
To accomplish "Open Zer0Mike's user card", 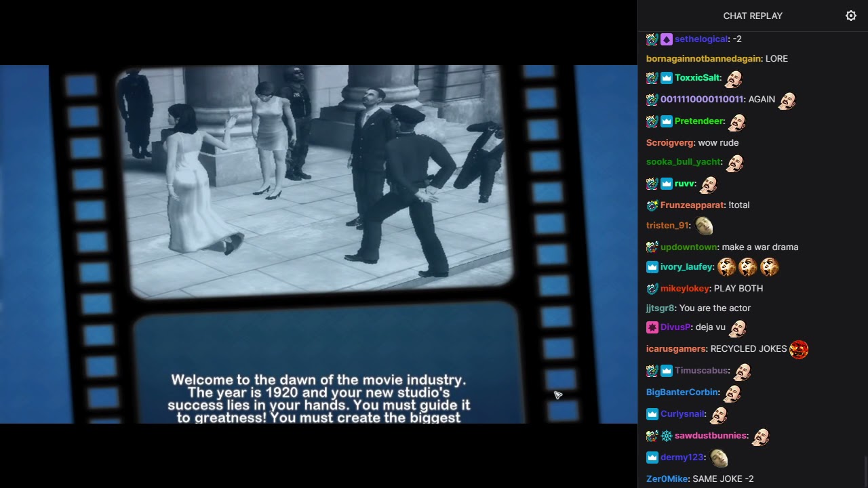I will 667,479.
